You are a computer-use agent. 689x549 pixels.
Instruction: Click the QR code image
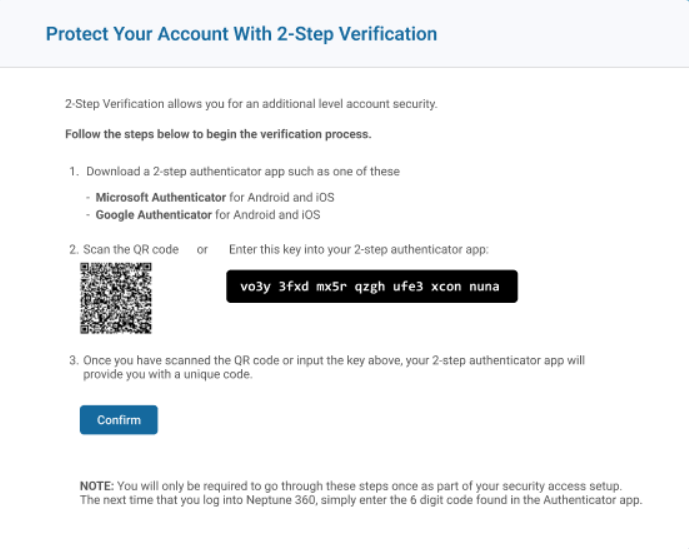click(x=116, y=298)
